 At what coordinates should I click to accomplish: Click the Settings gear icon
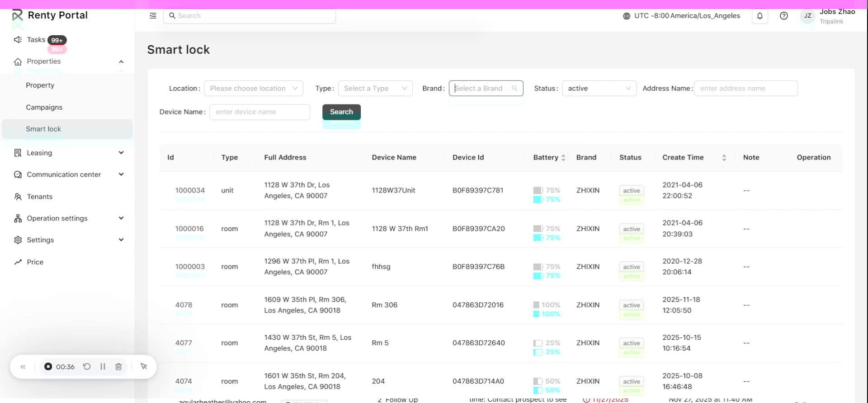[18, 240]
